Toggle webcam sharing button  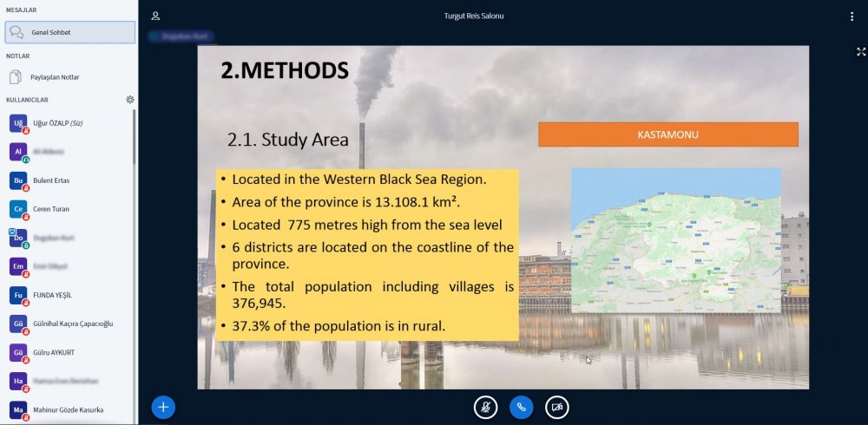point(557,407)
